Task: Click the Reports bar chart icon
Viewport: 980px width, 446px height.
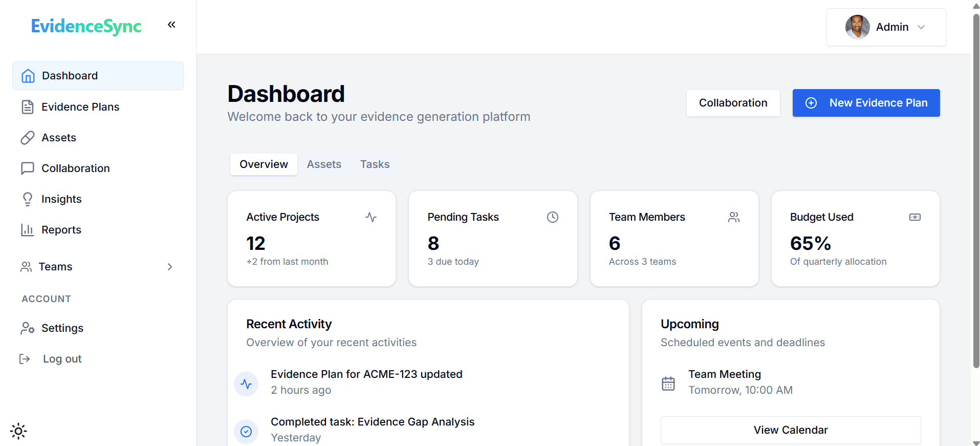Action: [28, 230]
